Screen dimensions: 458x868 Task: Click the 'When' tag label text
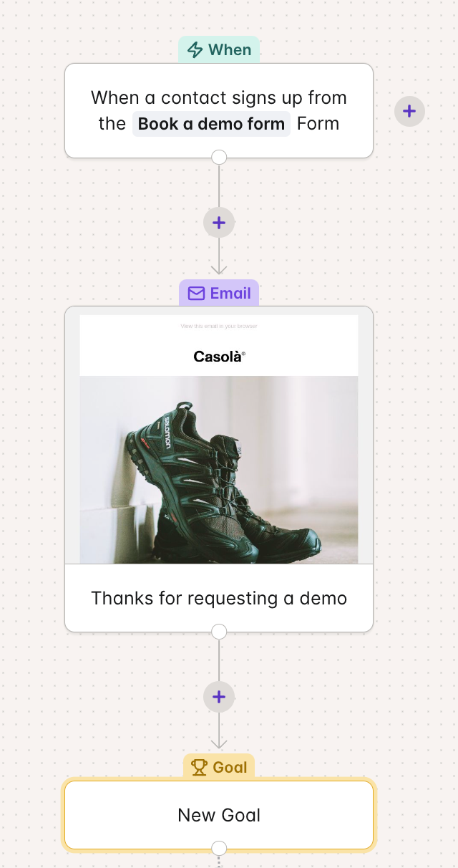230,50
